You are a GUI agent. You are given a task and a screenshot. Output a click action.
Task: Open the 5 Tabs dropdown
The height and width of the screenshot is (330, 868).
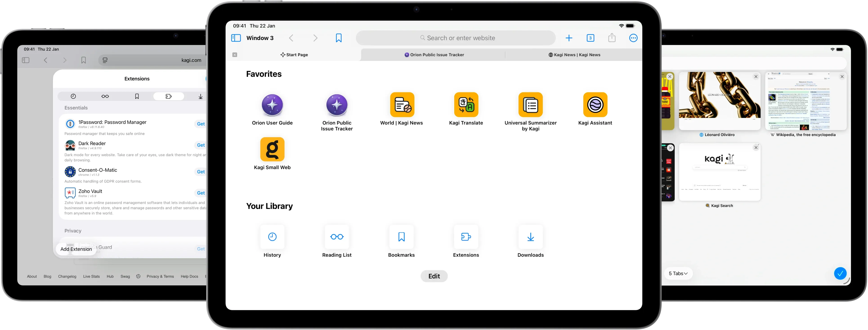click(x=678, y=273)
